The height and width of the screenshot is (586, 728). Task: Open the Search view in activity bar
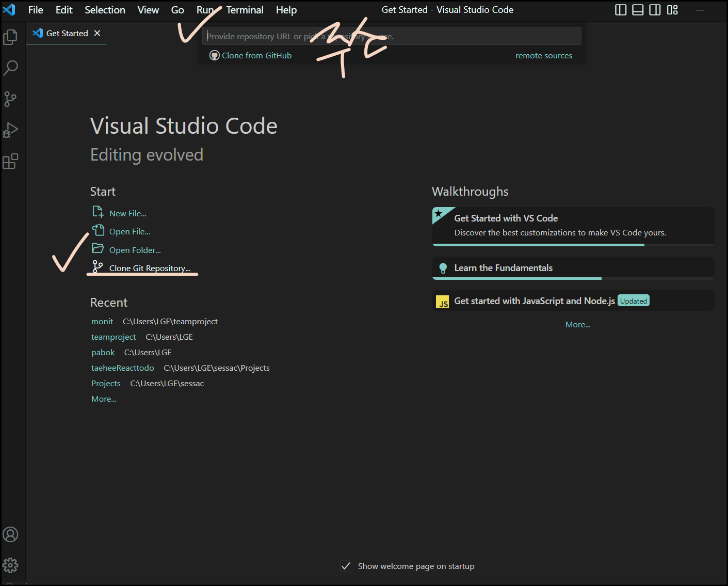click(x=10, y=68)
